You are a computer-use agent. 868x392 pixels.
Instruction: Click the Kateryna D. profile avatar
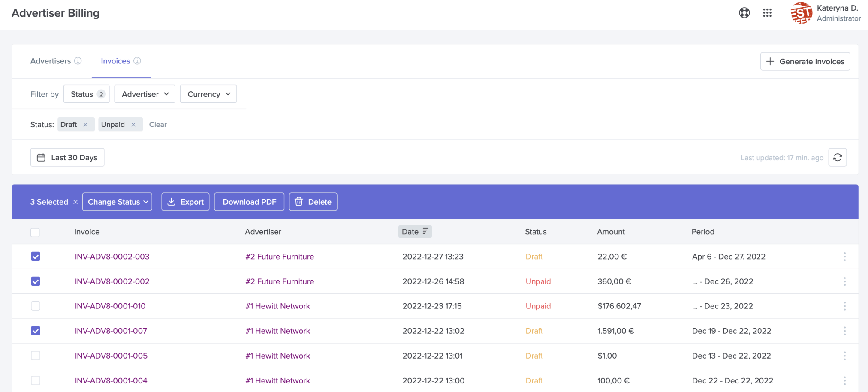[802, 13]
